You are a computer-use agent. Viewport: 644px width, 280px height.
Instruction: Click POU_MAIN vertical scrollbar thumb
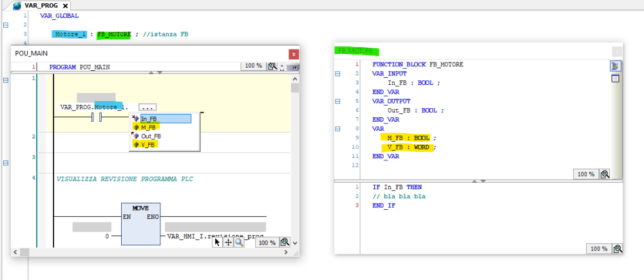pos(294,88)
